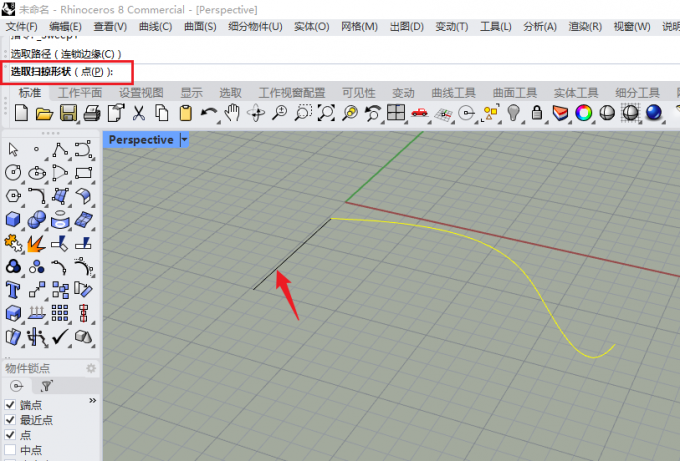This screenshot has height=461, width=680.
Task: Click the red car icon in toolbar
Action: [x=419, y=113]
